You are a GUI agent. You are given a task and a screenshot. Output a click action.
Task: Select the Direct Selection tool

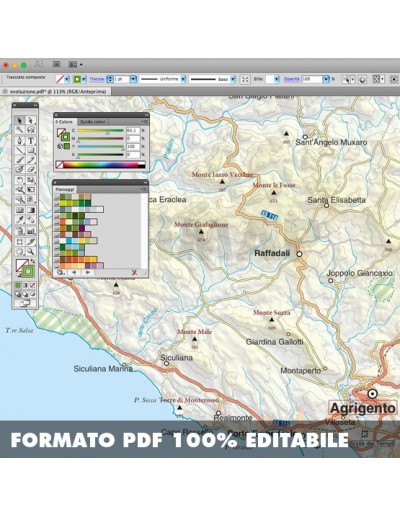pos(31,120)
